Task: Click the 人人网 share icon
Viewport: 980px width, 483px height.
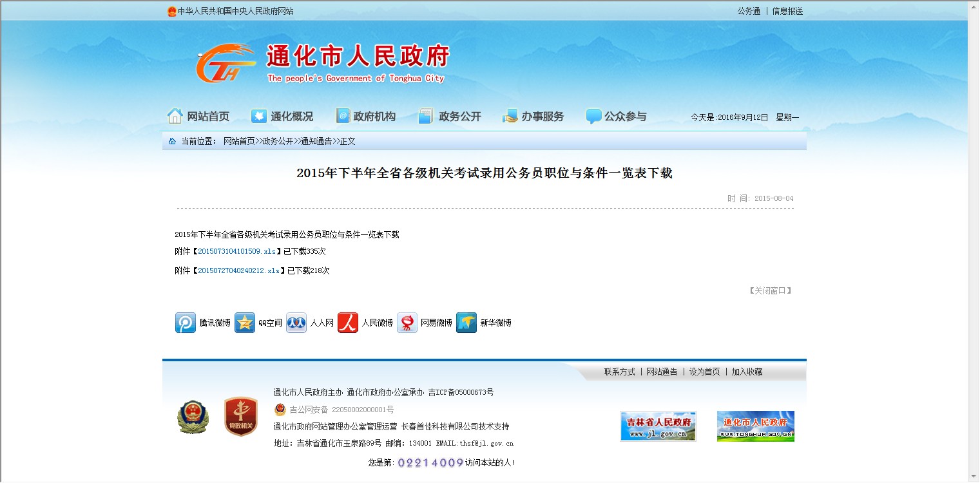Action: tap(296, 323)
